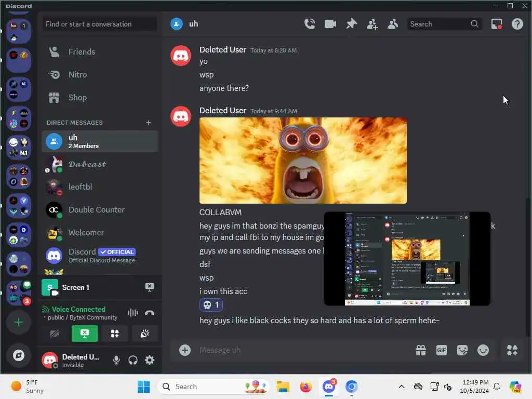Open Shop page
This screenshot has width=532, height=399.
point(100,98)
